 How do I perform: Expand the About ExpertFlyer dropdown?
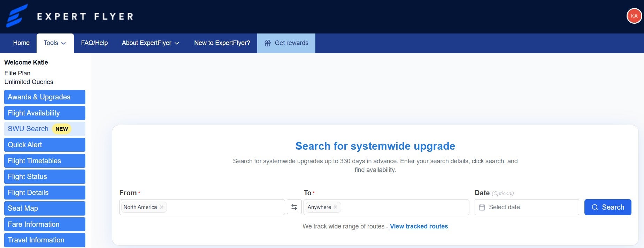coord(150,43)
